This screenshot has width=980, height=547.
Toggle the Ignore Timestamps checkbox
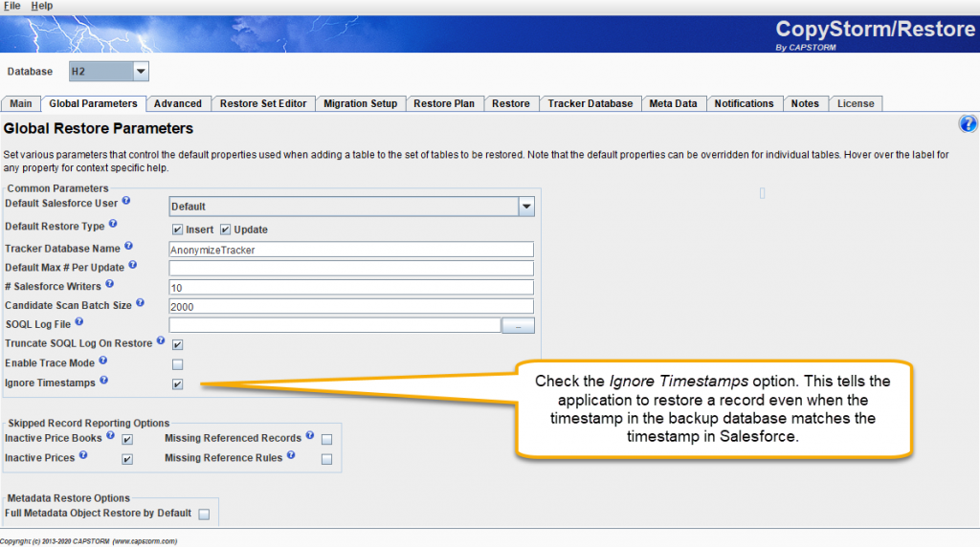[x=177, y=384]
